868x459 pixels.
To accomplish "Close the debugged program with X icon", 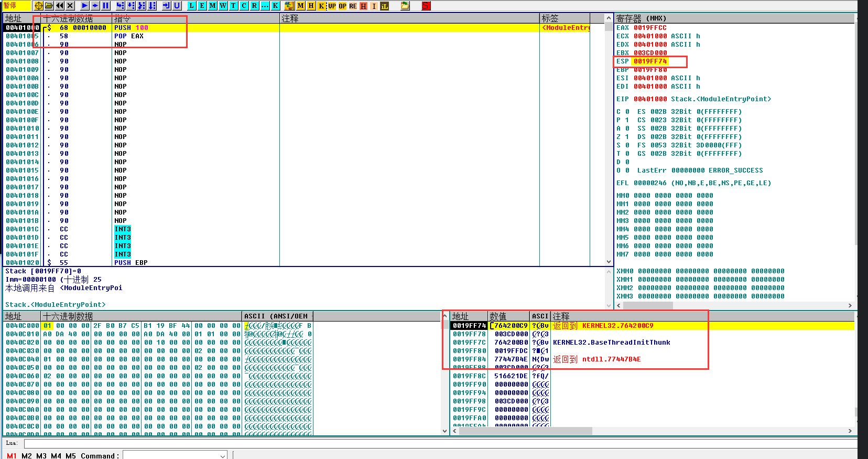I will tap(70, 6).
